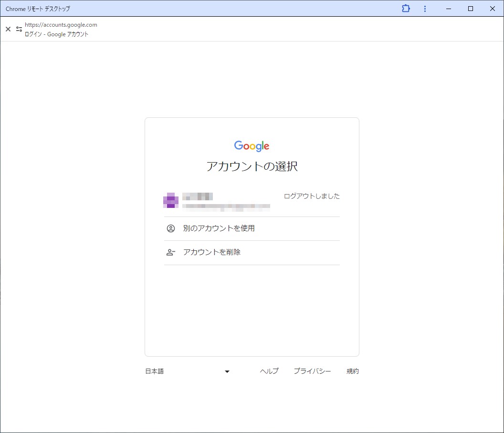Click the person circle icon for another account
The width and height of the screenshot is (504, 433).
tap(171, 228)
